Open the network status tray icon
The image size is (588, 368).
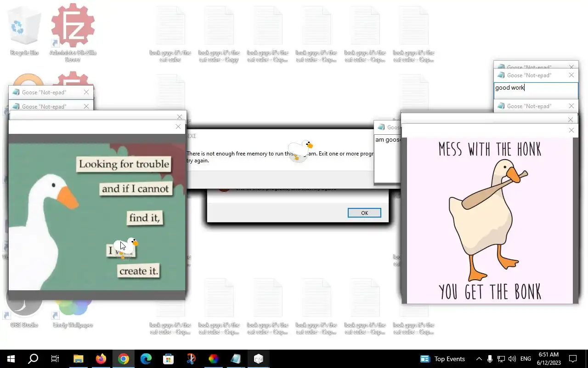[x=501, y=359]
